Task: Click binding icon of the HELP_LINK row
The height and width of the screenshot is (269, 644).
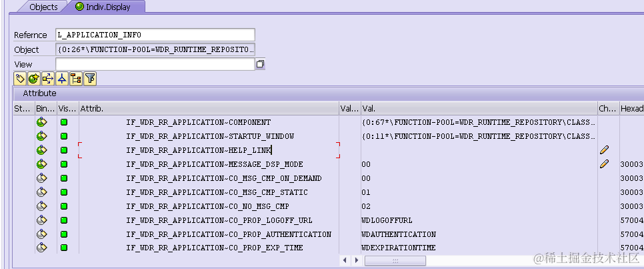Action: point(41,150)
